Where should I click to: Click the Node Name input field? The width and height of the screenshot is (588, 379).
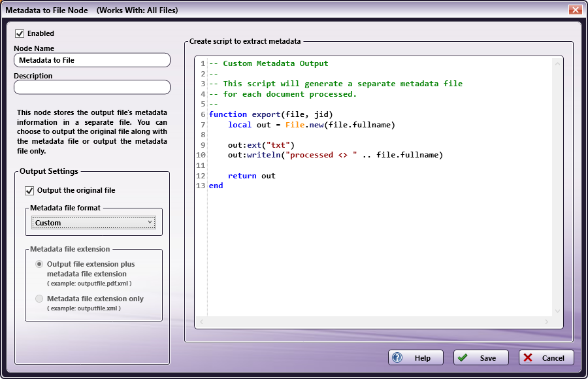tap(92, 60)
